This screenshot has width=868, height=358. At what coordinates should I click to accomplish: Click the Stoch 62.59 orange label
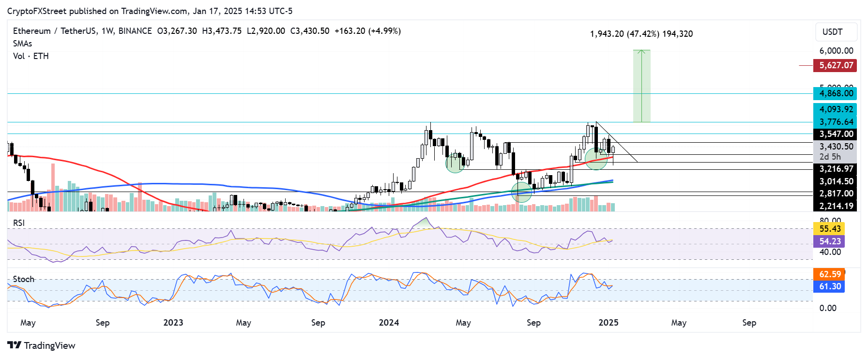pos(829,274)
